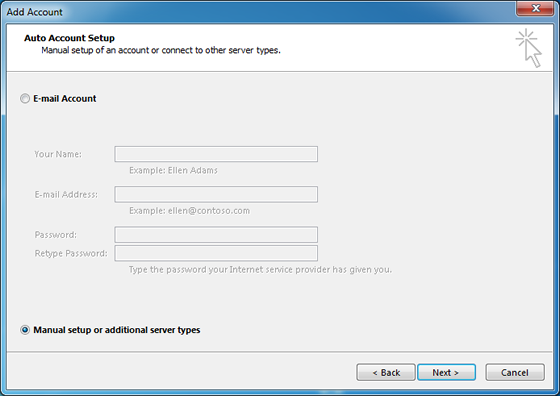The height and width of the screenshot is (396, 560).
Task: Click the Your Name input field
Action: [x=216, y=154]
